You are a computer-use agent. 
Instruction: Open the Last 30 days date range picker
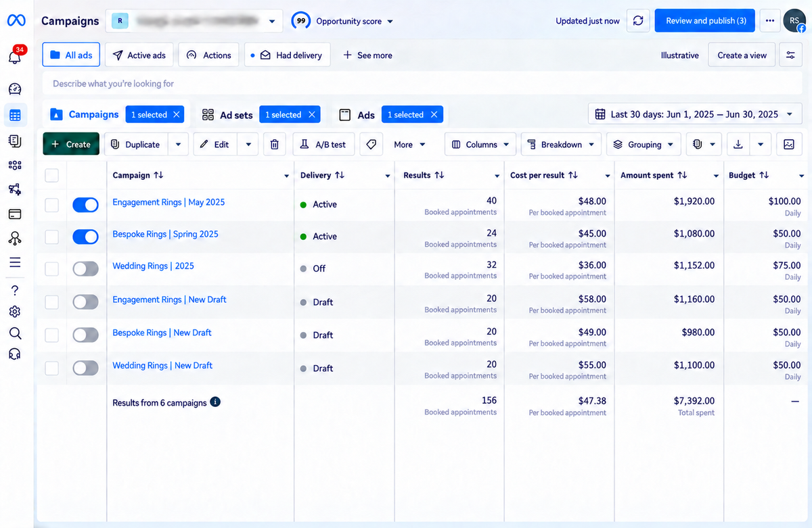click(695, 114)
